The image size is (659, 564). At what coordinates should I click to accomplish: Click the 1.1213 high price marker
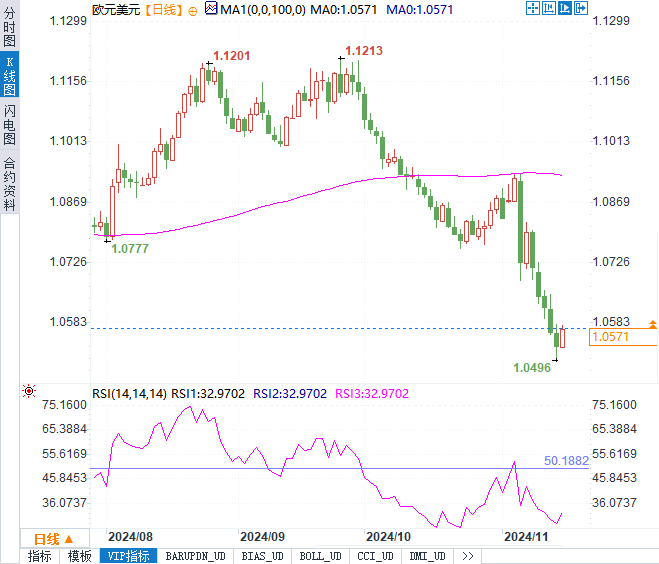pos(364,50)
